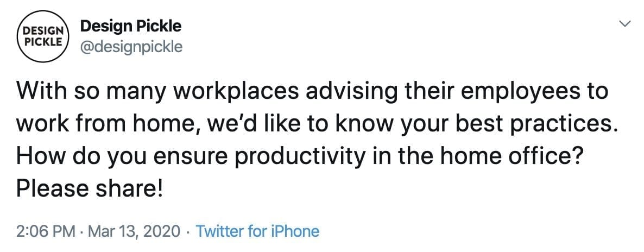Open the Twitter for iPhone source link
This screenshot has height=252, width=644.
[x=257, y=231]
